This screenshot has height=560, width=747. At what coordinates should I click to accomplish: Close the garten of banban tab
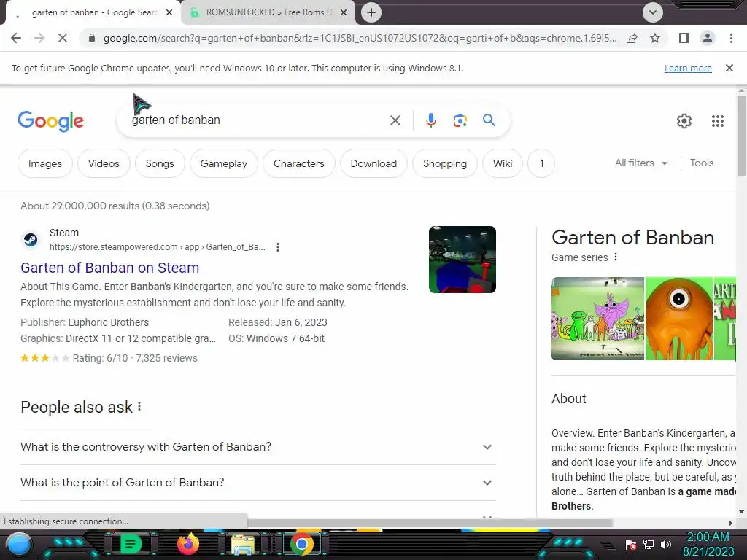[169, 12]
